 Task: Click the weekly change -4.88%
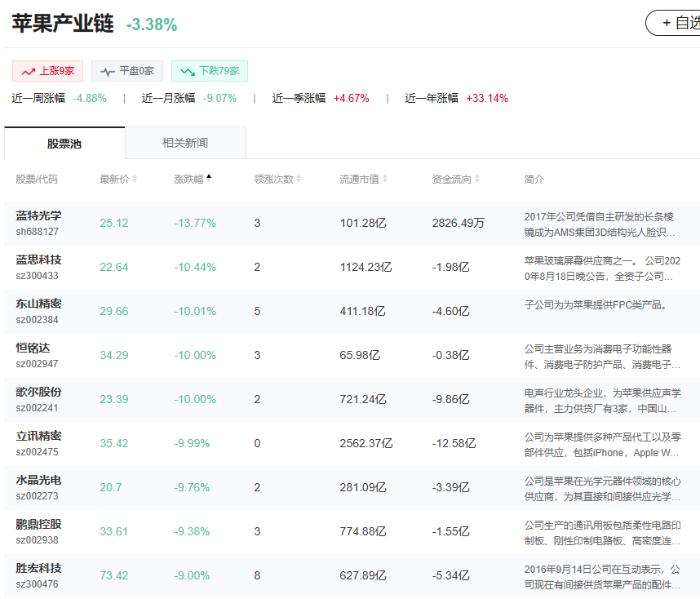pos(90,98)
